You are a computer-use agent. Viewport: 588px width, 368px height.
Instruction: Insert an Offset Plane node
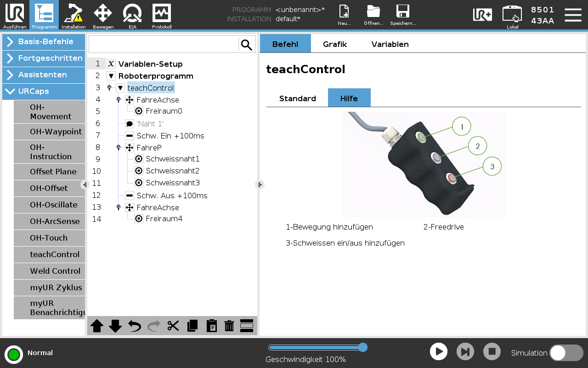pyautogui.click(x=49, y=172)
